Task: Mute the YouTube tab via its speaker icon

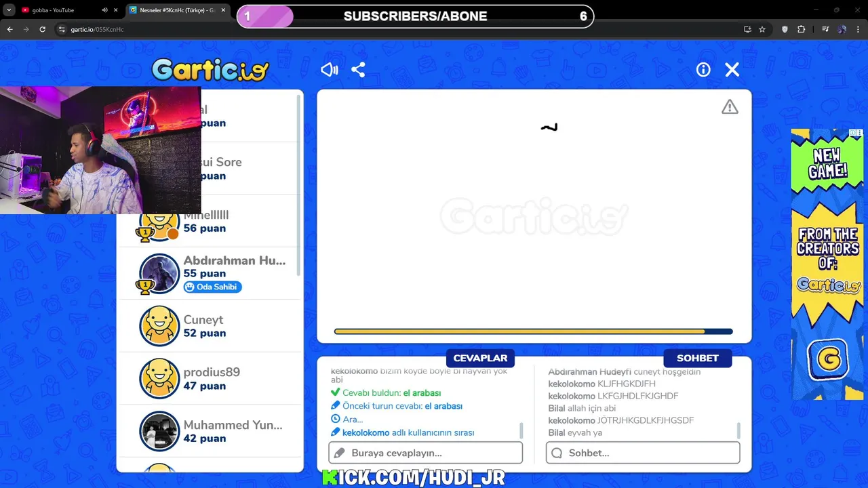Action: pos(104,10)
